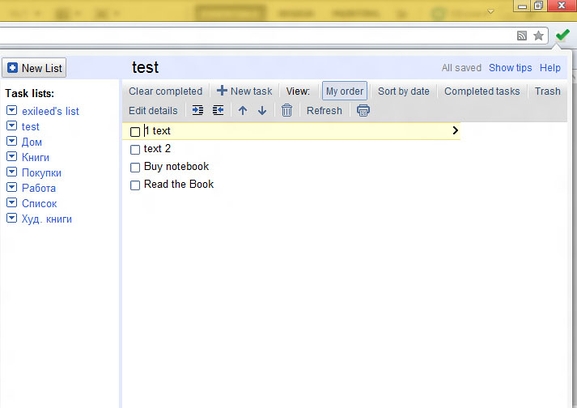The height and width of the screenshot is (408, 577).
Task: Check the 'text 2' task checkbox
Action: point(135,149)
